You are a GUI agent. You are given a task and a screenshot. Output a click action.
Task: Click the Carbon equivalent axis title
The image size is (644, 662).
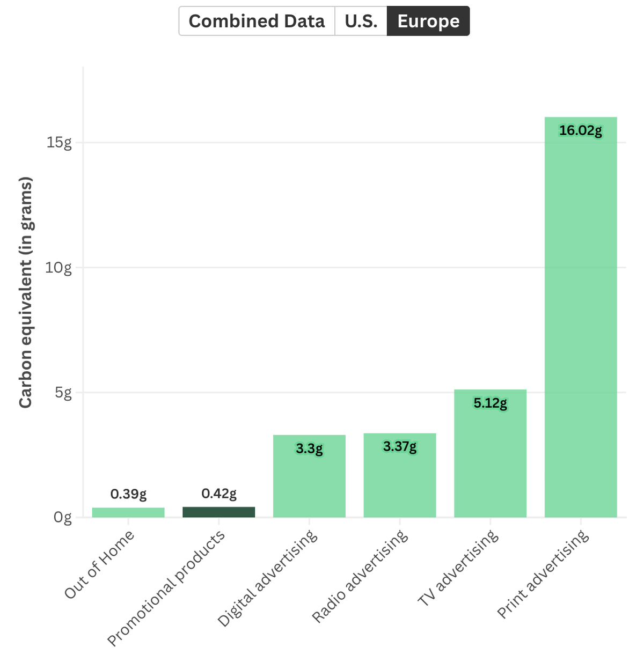pos(26,292)
